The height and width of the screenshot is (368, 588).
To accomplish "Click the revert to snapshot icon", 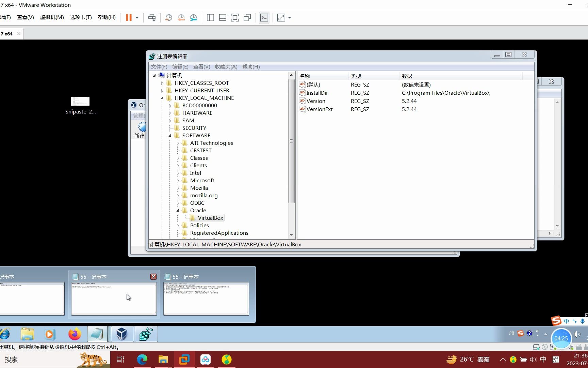I will click(181, 18).
